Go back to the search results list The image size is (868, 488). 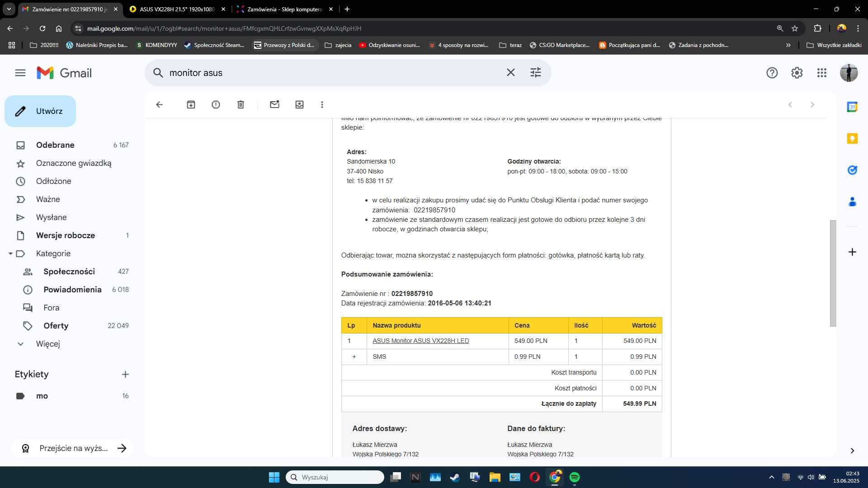tap(159, 105)
